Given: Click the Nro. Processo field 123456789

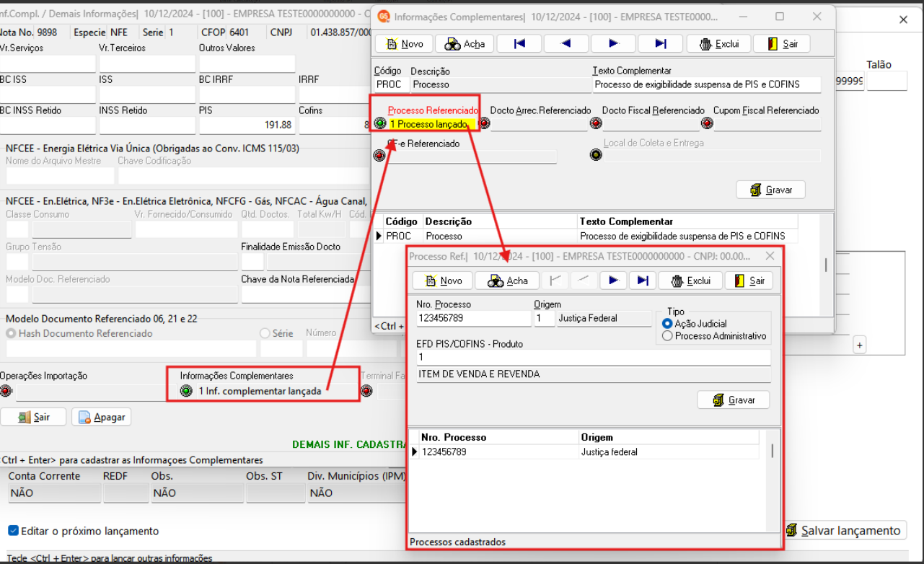Looking at the screenshot, I should [474, 318].
